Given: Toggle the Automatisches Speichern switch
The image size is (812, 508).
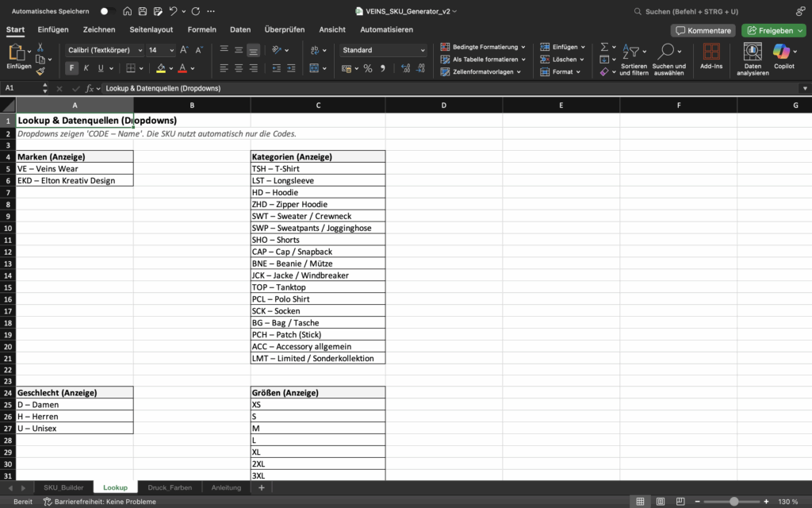Looking at the screenshot, I should tap(107, 11).
